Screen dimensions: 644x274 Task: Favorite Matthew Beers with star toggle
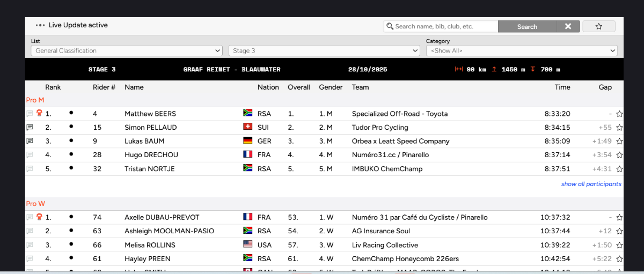point(619,114)
